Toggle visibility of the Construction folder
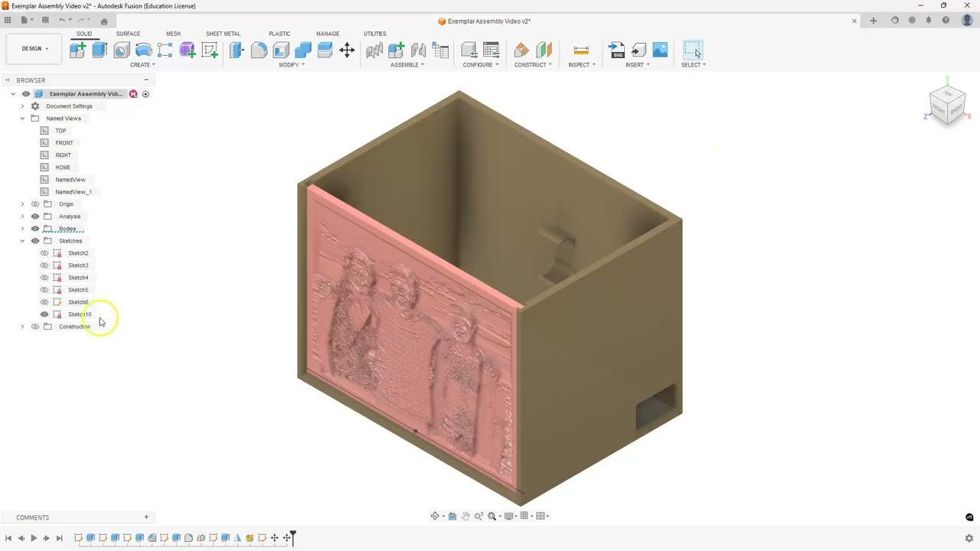This screenshot has height=551, width=980. point(35,327)
